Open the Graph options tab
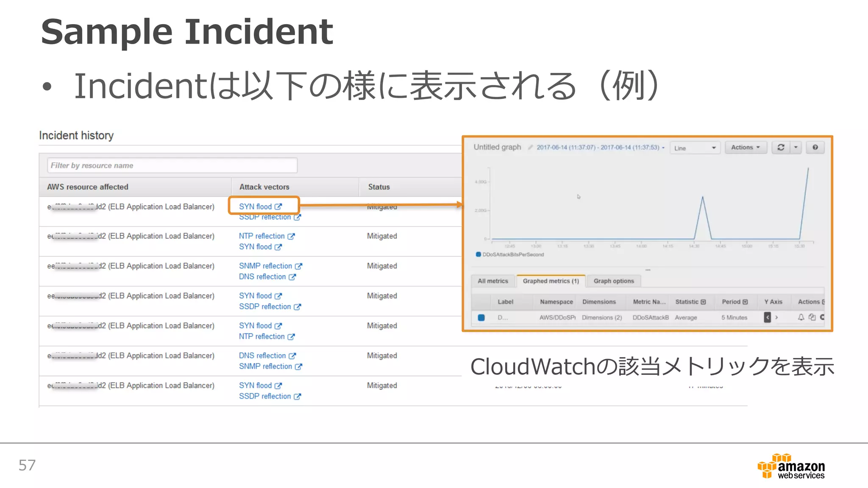Viewport: 868px width, 488px height. [614, 281]
